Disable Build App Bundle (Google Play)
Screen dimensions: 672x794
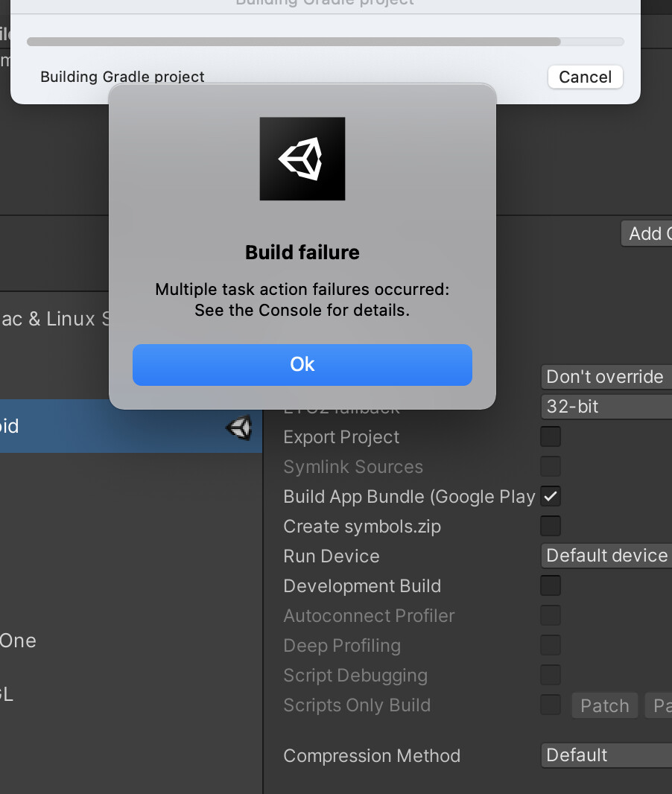pos(550,496)
